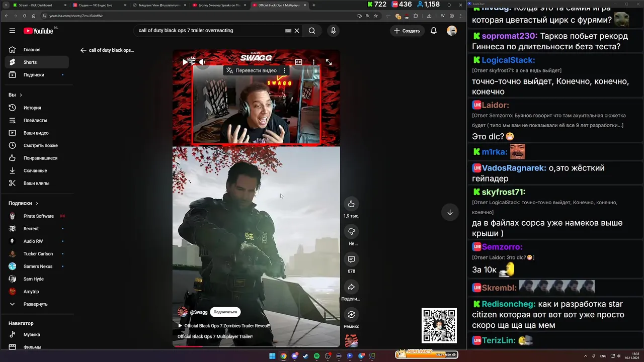Play the Short with the play button
Image resolution: width=644 pixels, height=362 pixels.
pos(186,62)
